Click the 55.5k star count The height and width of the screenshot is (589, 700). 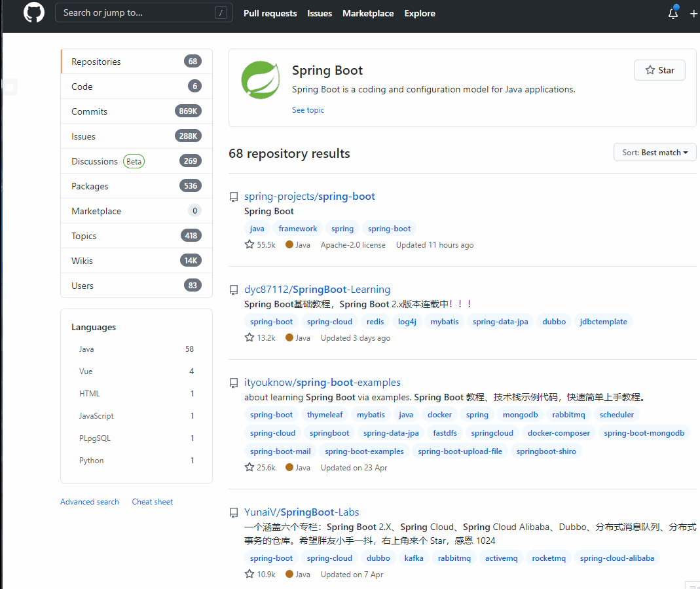point(260,245)
